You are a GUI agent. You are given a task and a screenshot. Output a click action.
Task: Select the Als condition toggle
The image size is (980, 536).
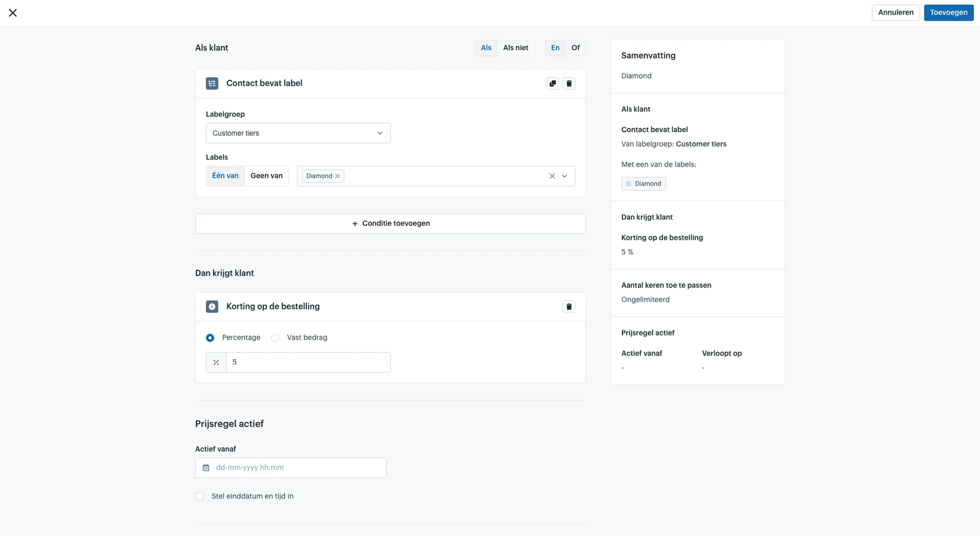(x=486, y=48)
